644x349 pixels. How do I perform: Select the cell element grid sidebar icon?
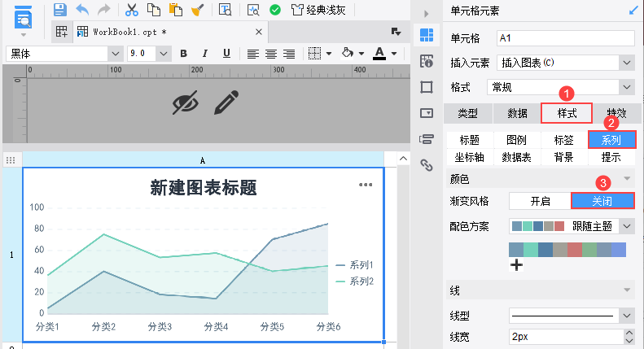pyautogui.click(x=427, y=35)
